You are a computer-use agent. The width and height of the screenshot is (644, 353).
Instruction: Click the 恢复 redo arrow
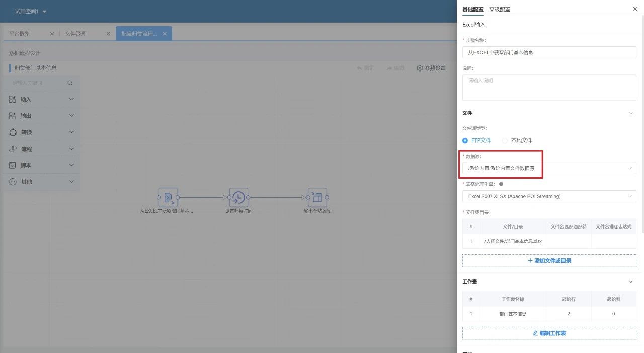point(389,68)
